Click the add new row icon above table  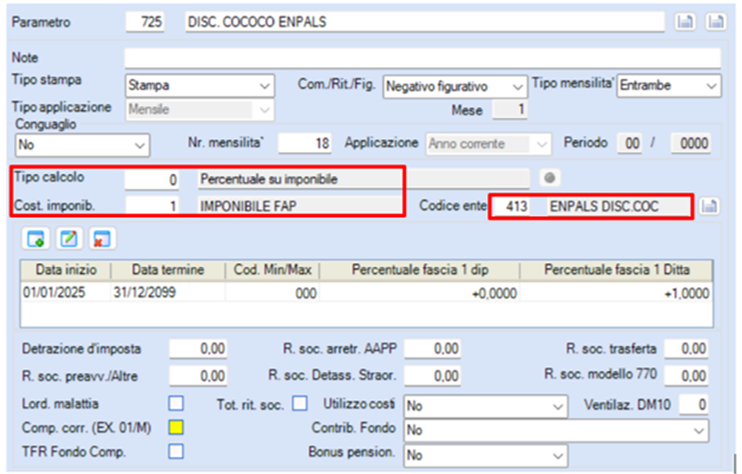(x=35, y=239)
